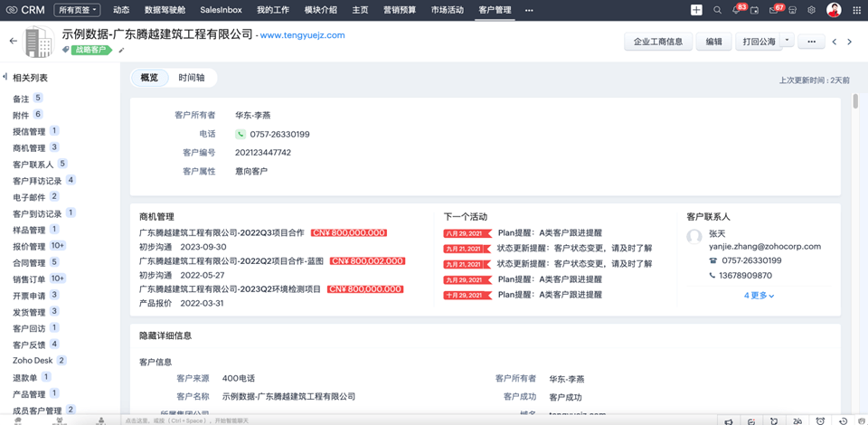
Task: Go to the next record arrow
Action: (x=849, y=42)
